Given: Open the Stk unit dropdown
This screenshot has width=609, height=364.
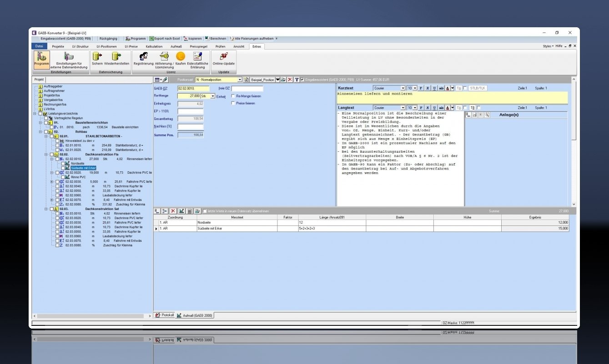Looking at the screenshot, I should (x=213, y=96).
